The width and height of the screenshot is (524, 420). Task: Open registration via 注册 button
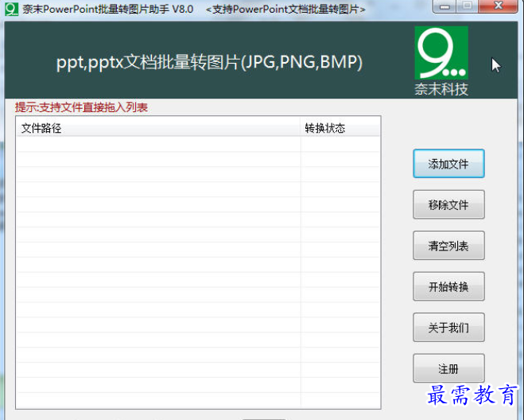point(448,368)
